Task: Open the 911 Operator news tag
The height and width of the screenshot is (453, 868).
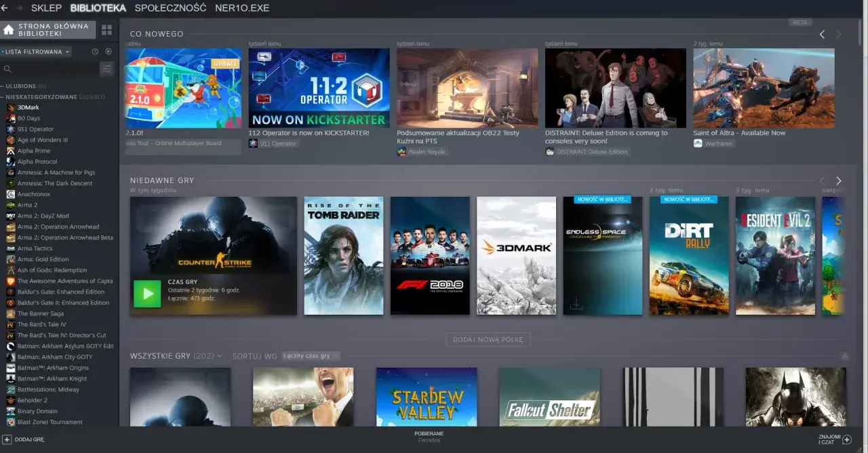Action: pos(273,144)
